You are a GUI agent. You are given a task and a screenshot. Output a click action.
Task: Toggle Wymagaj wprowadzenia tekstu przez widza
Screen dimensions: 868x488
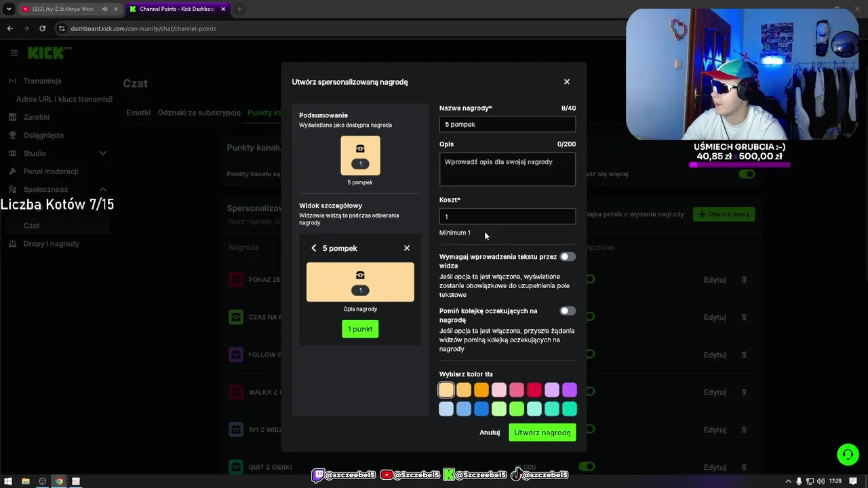click(568, 257)
